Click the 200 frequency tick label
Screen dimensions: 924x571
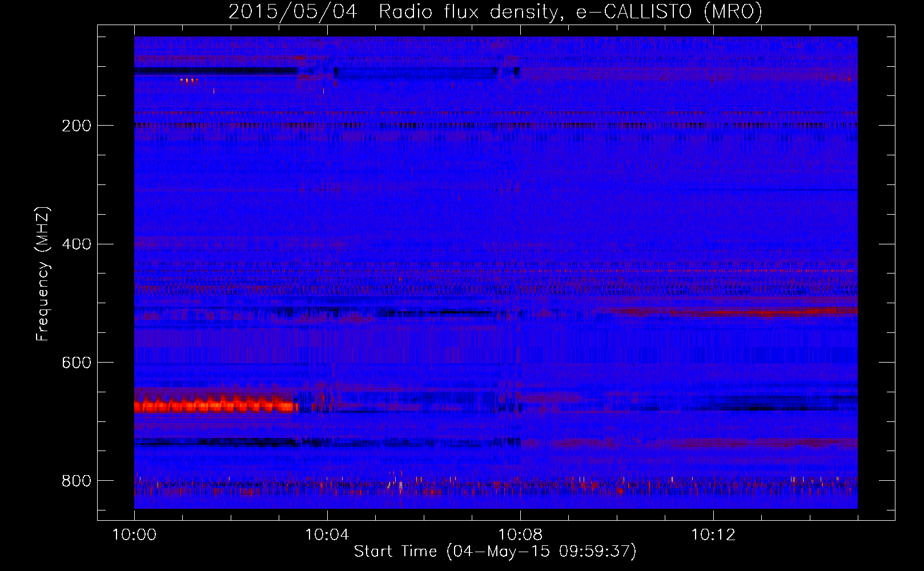(77, 126)
